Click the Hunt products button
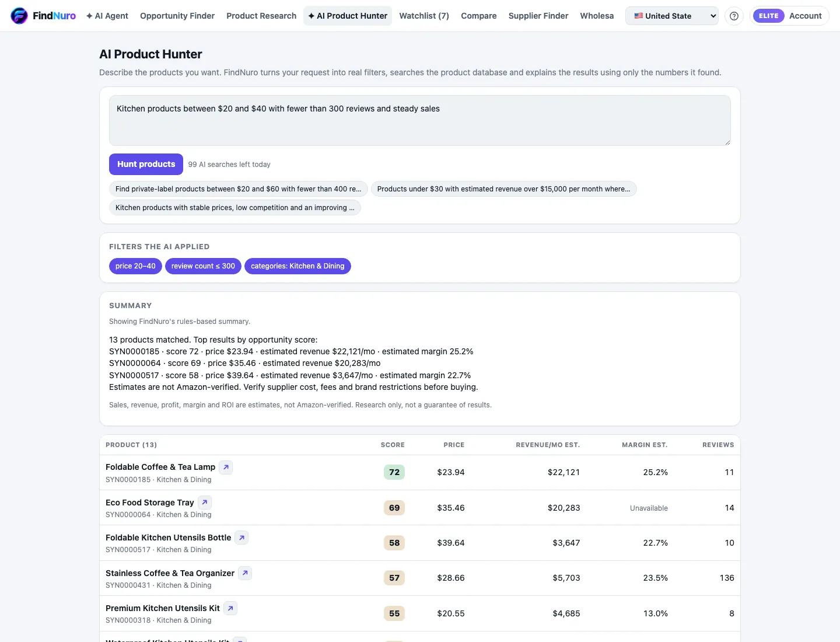840x642 pixels. (x=146, y=164)
